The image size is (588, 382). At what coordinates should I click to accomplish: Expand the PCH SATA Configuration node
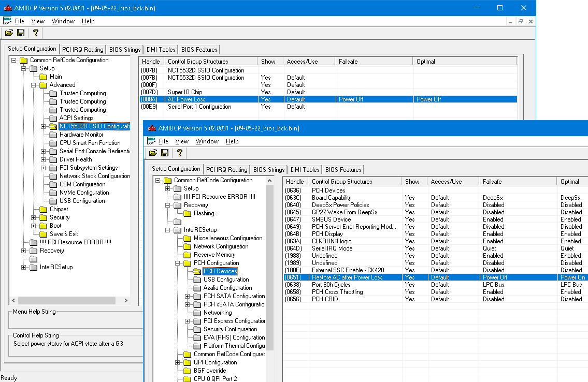click(188, 296)
